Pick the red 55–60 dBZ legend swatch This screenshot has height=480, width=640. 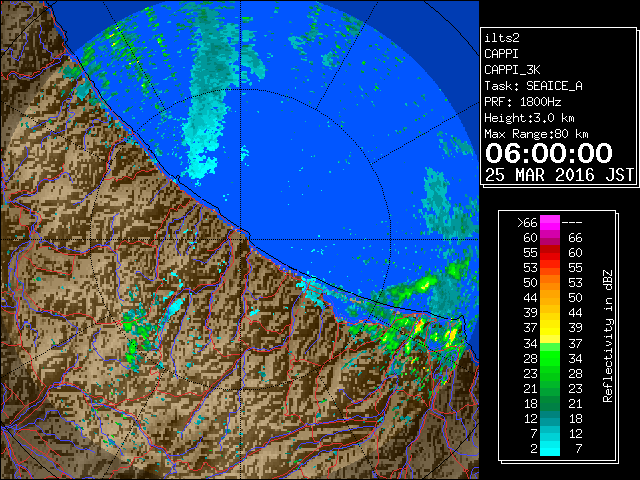pyautogui.click(x=550, y=253)
